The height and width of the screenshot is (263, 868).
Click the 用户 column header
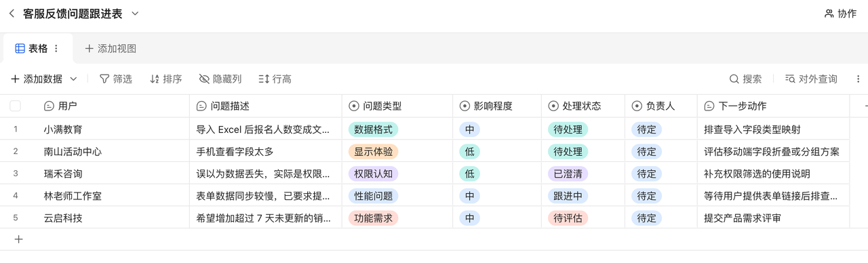click(x=113, y=106)
